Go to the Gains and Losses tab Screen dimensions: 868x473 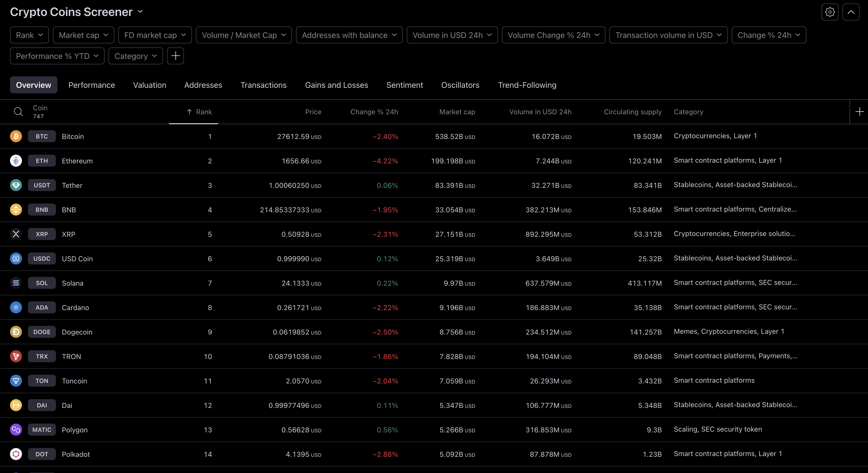click(337, 85)
